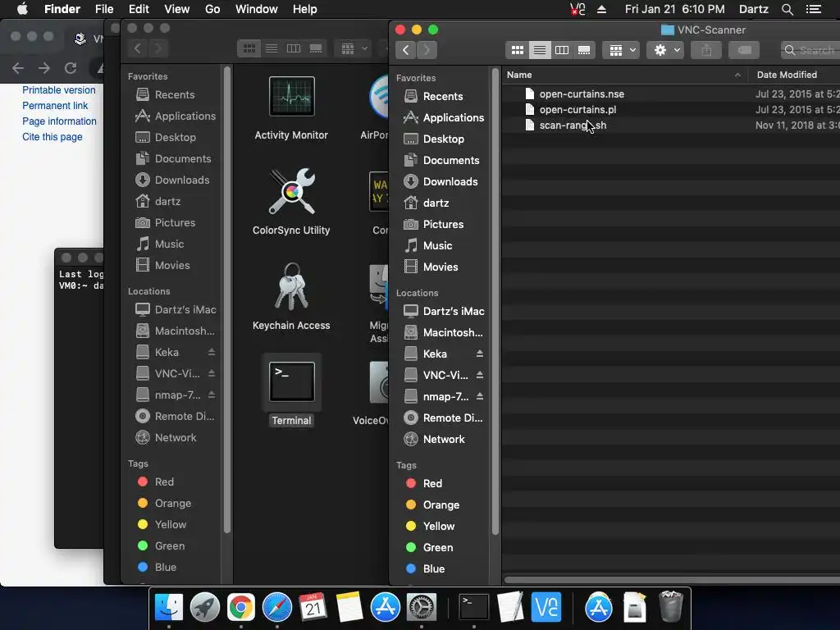Image resolution: width=840 pixels, height=630 pixels.
Task: Switch VNC-Scanner window to icon view
Action: pyautogui.click(x=518, y=50)
